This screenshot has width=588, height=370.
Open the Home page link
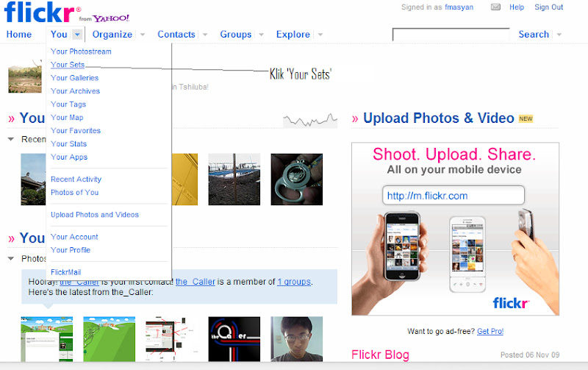coord(19,34)
